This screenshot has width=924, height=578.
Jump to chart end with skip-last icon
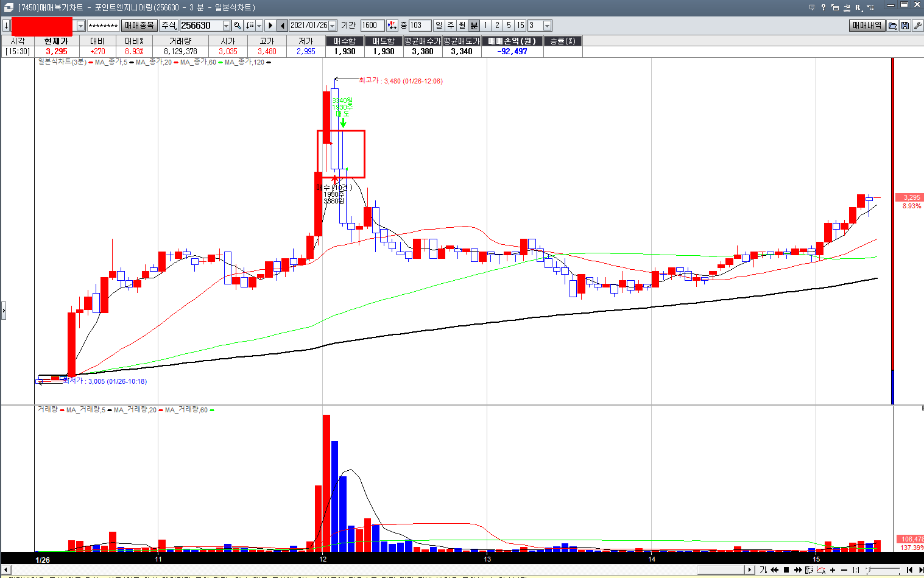pyautogui.click(x=920, y=570)
